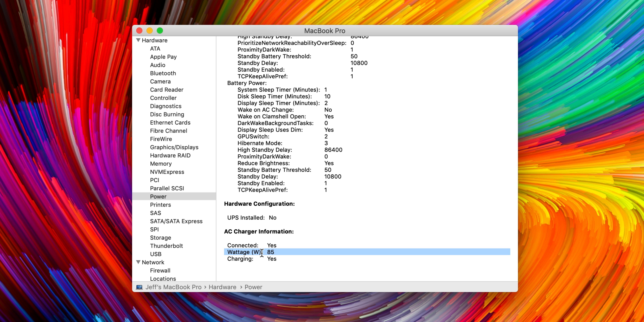
Task: Click the Hibernate Mode row
Action: [x=282, y=143]
